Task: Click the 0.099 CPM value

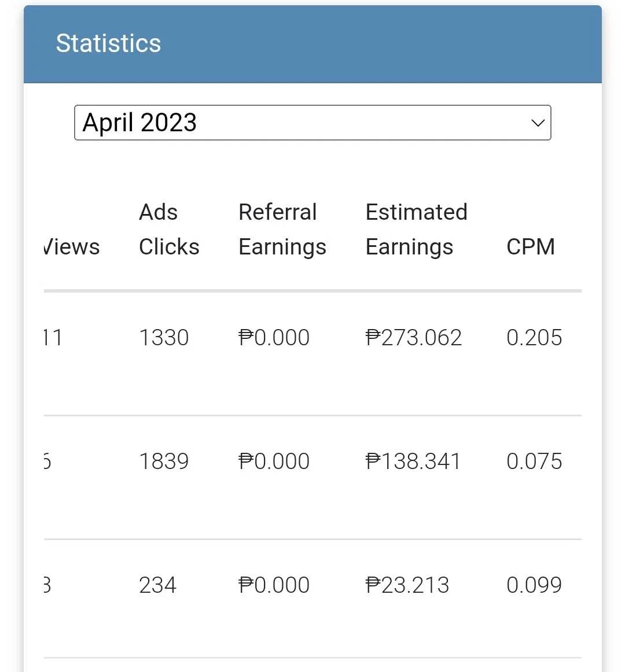Action: [534, 585]
